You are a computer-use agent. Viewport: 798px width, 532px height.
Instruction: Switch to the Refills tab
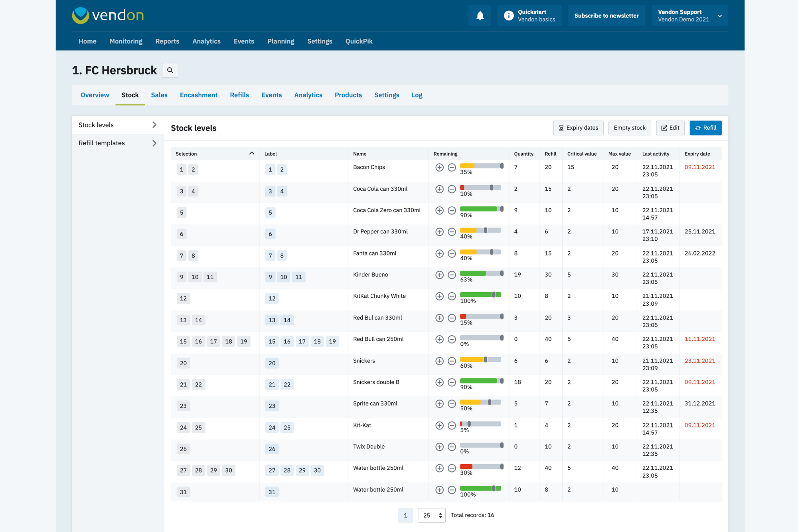(x=239, y=95)
